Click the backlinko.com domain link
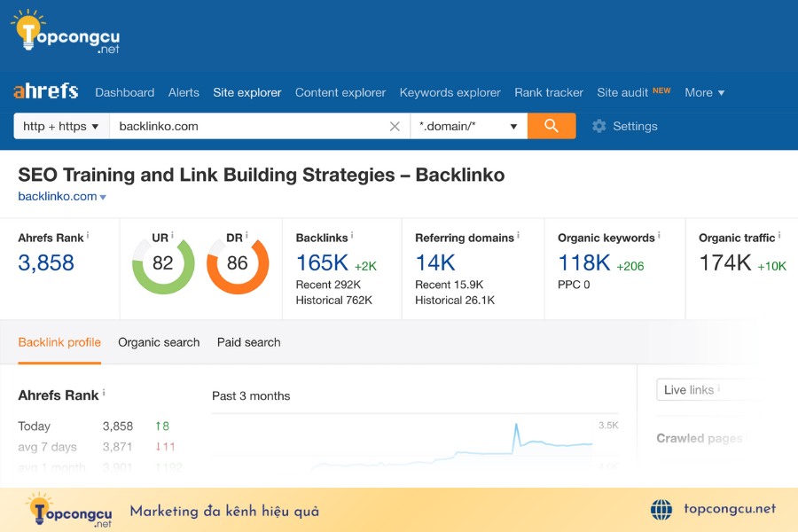The width and height of the screenshot is (798, 532). pyautogui.click(x=58, y=197)
